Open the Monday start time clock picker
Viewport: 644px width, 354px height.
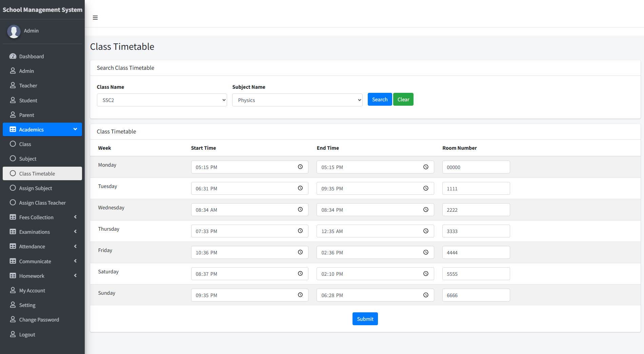tap(300, 167)
